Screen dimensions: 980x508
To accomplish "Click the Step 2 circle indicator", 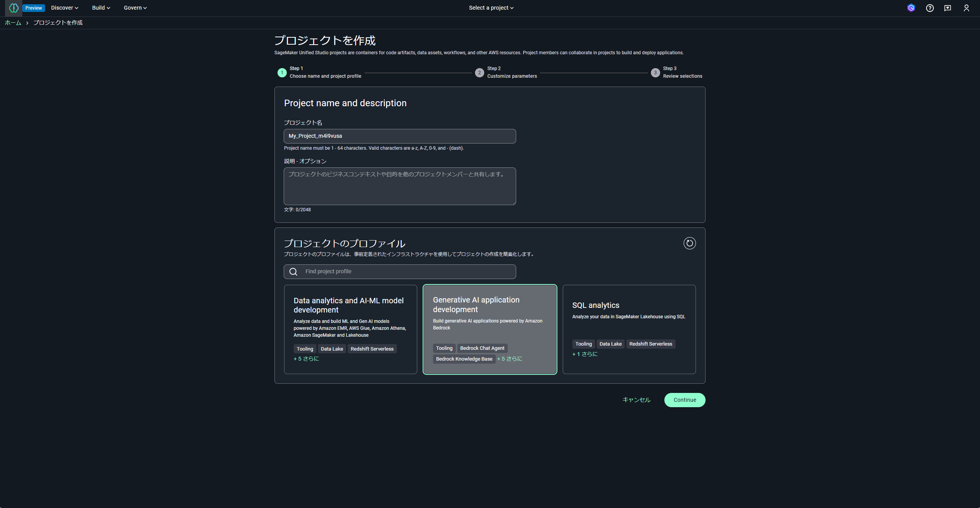I will tap(479, 72).
